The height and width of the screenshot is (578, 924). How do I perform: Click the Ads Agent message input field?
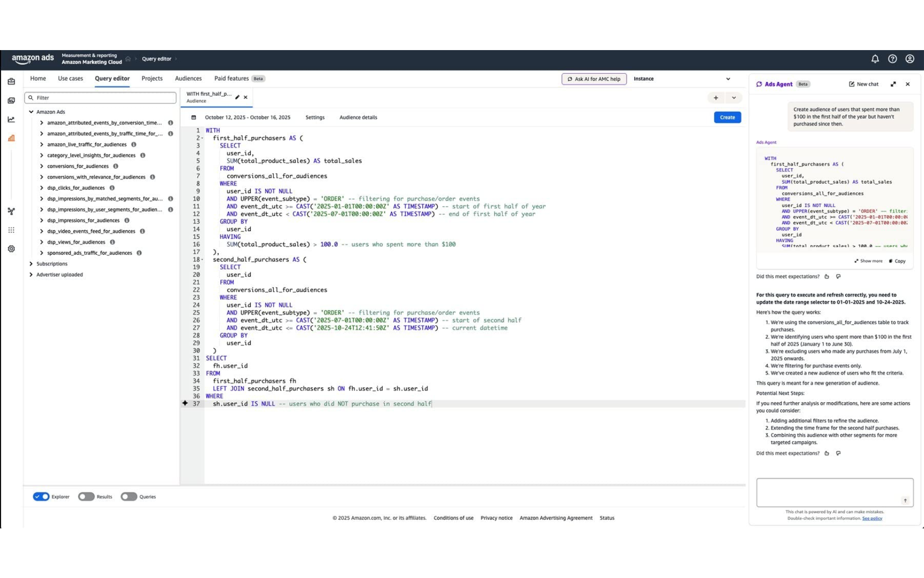coord(834,492)
